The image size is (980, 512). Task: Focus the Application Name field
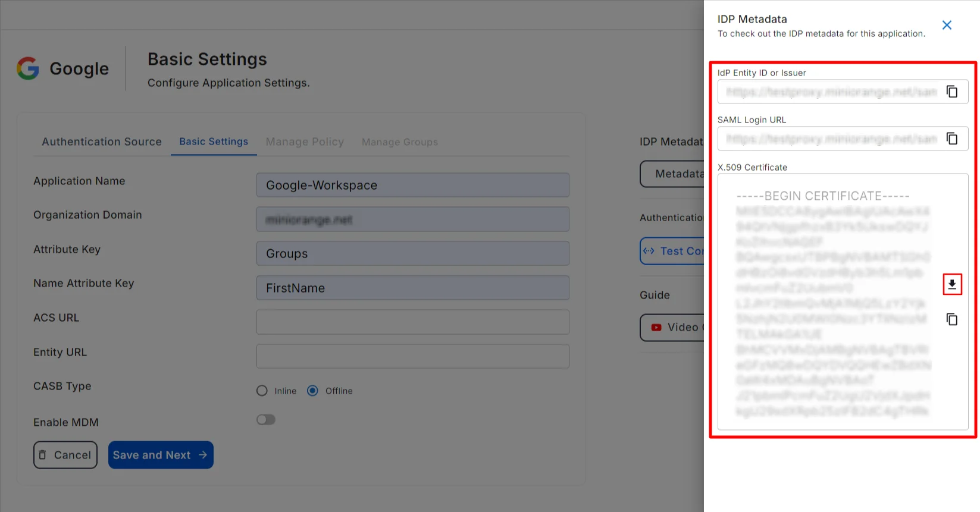[x=413, y=185]
